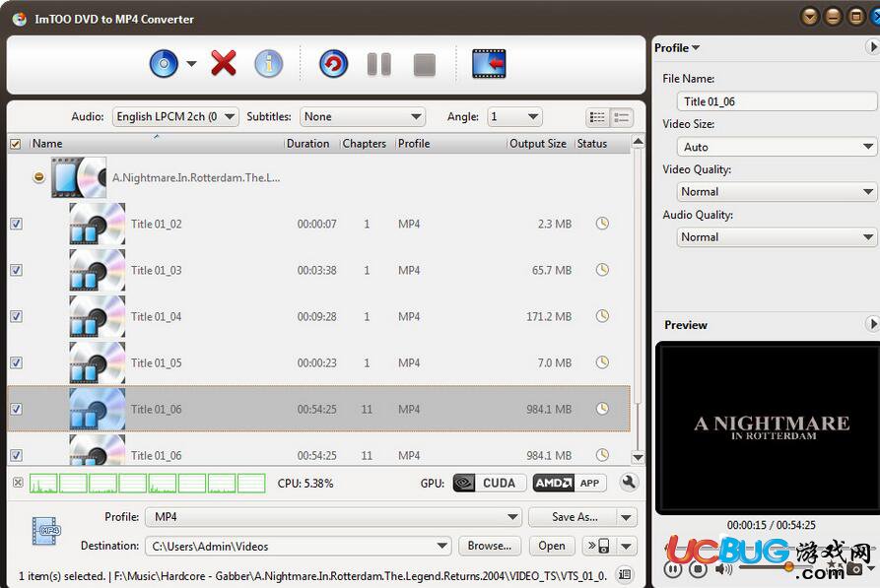Expand the Save As dropdown arrow
Image resolution: width=880 pixels, height=588 pixels.
[x=627, y=517]
